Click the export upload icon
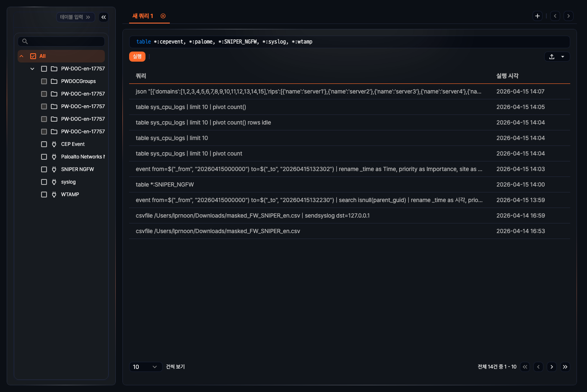Image resolution: width=587 pixels, height=392 pixels. (552, 57)
